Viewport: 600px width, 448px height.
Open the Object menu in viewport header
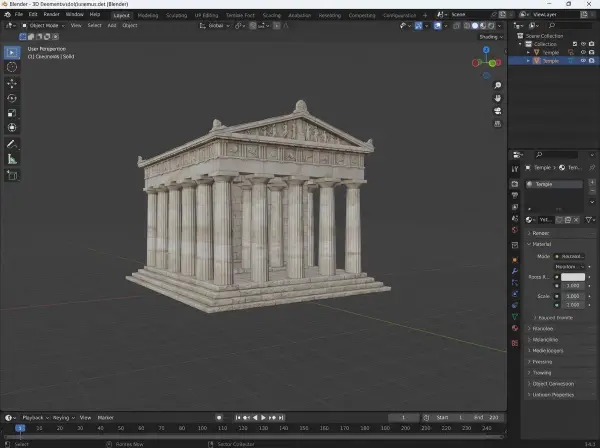pyautogui.click(x=130, y=26)
